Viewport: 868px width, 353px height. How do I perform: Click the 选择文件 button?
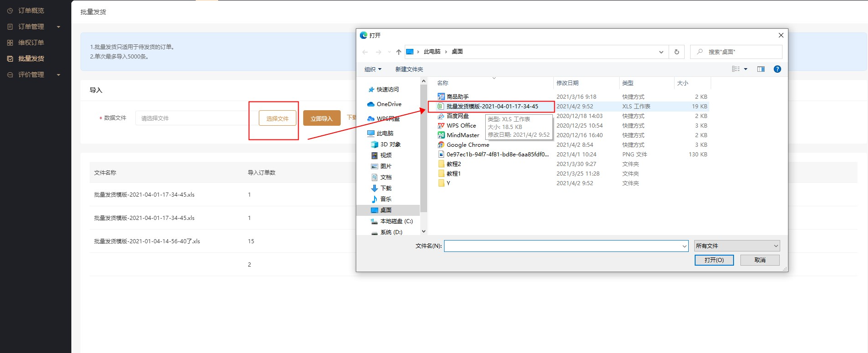277,118
